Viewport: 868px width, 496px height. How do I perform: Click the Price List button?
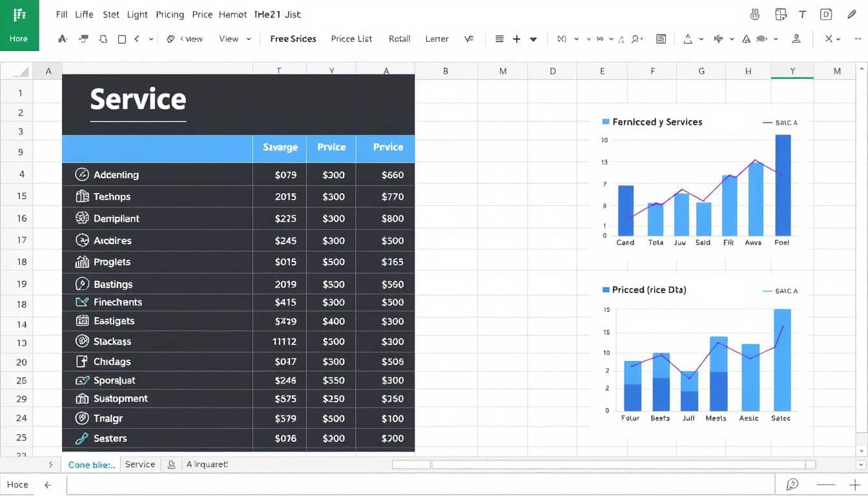[351, 39]
